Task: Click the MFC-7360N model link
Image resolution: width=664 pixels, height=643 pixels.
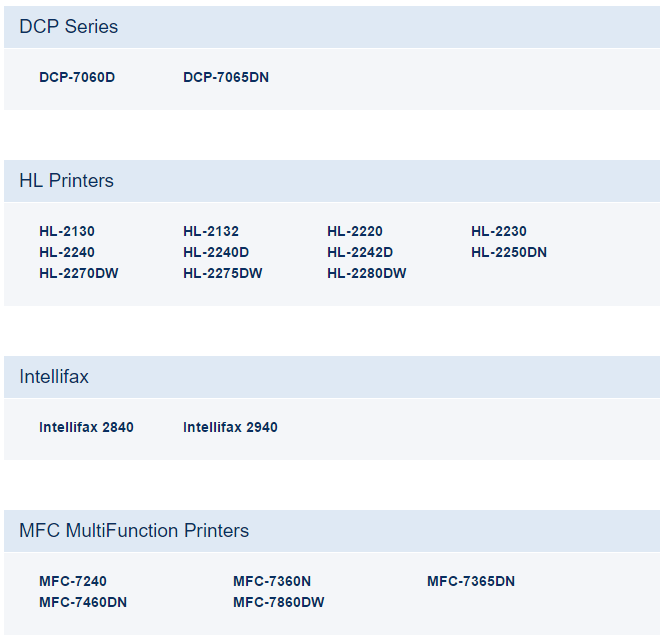Action: 272,581
